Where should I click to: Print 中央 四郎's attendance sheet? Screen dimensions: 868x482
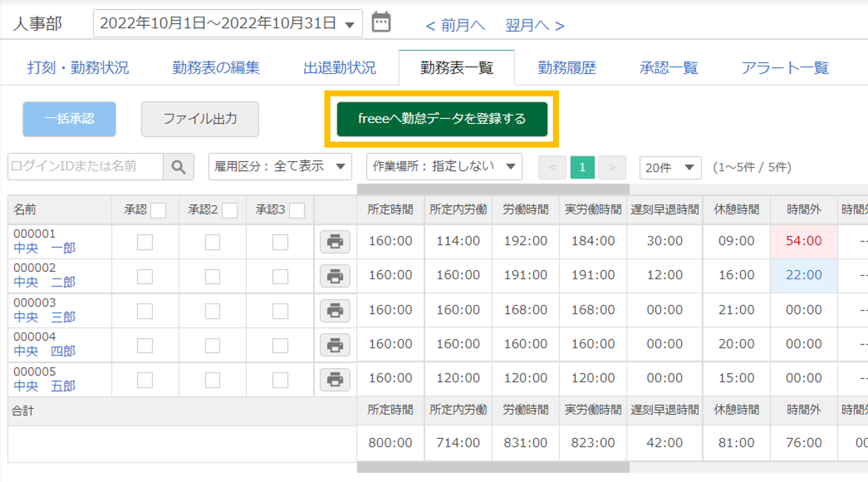point(334,345)
